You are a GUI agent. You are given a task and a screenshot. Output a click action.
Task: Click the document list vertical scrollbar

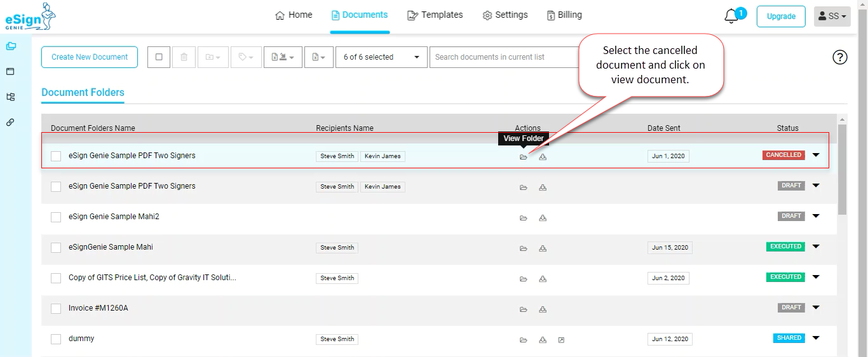843,170
